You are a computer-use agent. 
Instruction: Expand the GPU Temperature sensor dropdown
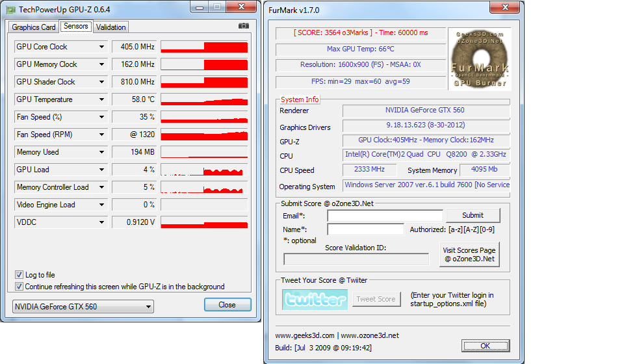coord(101,99)
